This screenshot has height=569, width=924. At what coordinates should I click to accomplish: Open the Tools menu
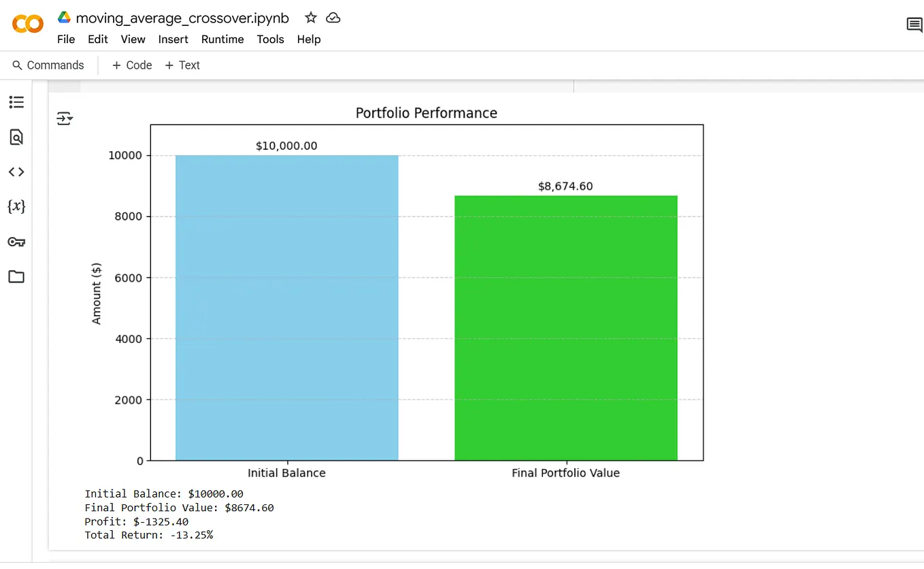tap(270, 39)
